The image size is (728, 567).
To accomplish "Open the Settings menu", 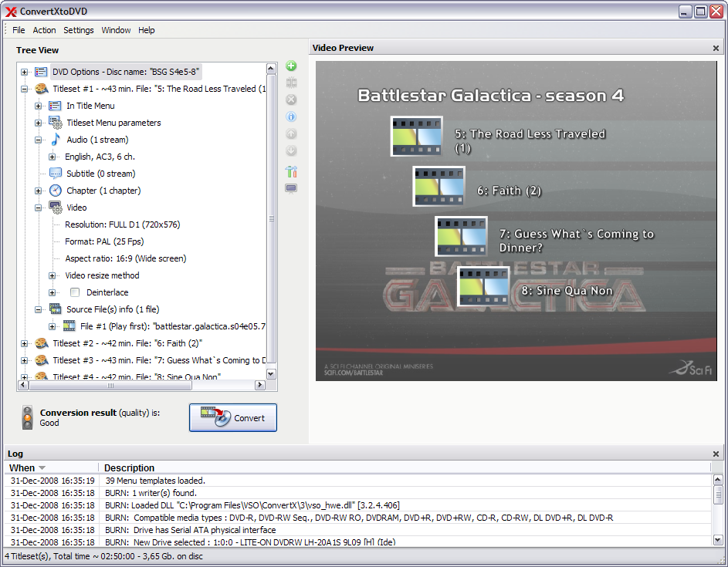I will pos(79,30).
